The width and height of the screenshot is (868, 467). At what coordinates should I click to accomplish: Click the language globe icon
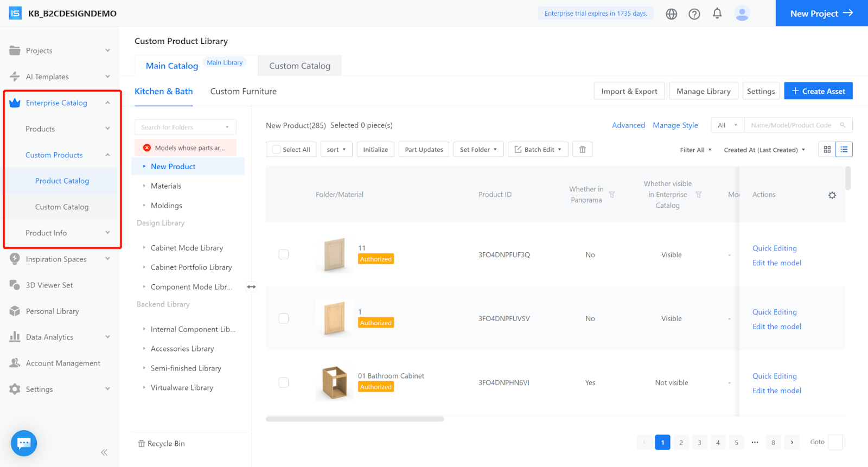pos(671,14)
